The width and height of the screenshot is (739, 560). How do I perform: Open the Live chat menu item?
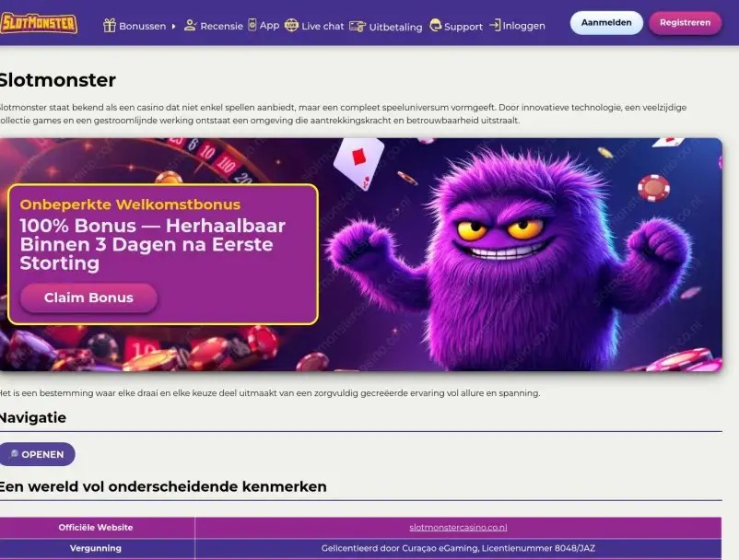point(323,27)
